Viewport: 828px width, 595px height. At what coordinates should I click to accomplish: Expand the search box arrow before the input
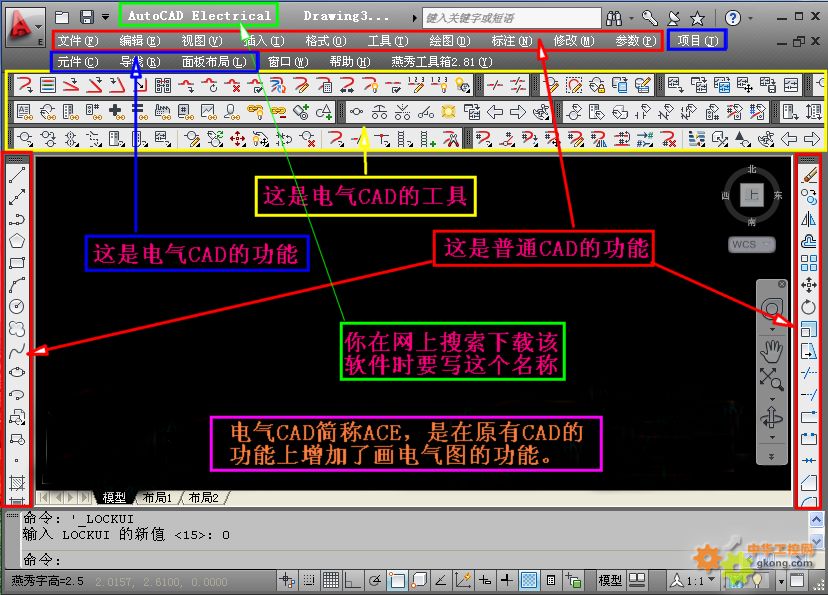(x=415, y=18)
